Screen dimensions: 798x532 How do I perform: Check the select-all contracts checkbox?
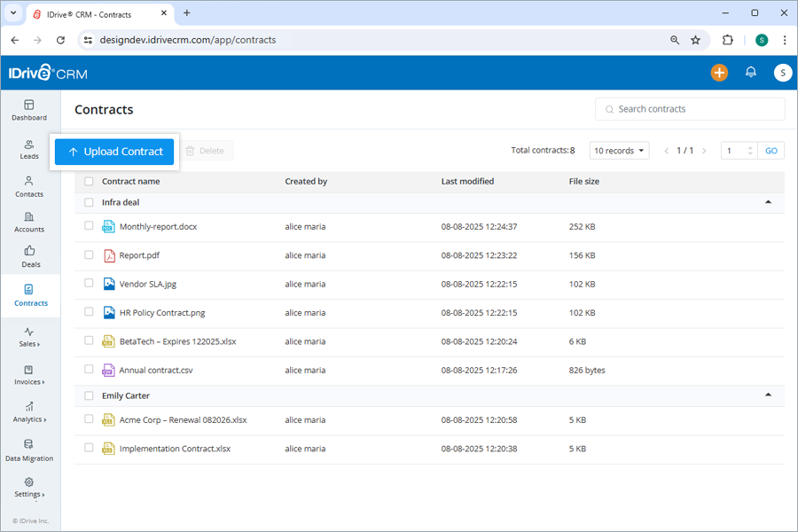pyautogui.click(x=88, y=181)
